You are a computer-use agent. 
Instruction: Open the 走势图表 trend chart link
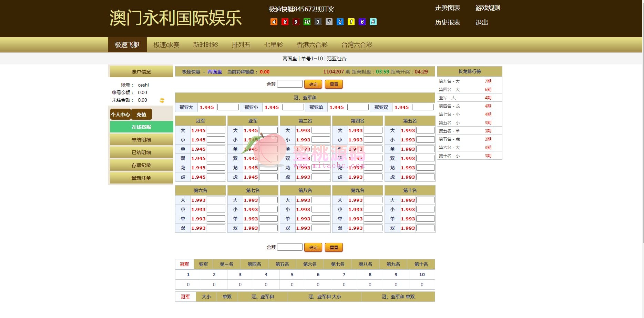coord(447,8)
